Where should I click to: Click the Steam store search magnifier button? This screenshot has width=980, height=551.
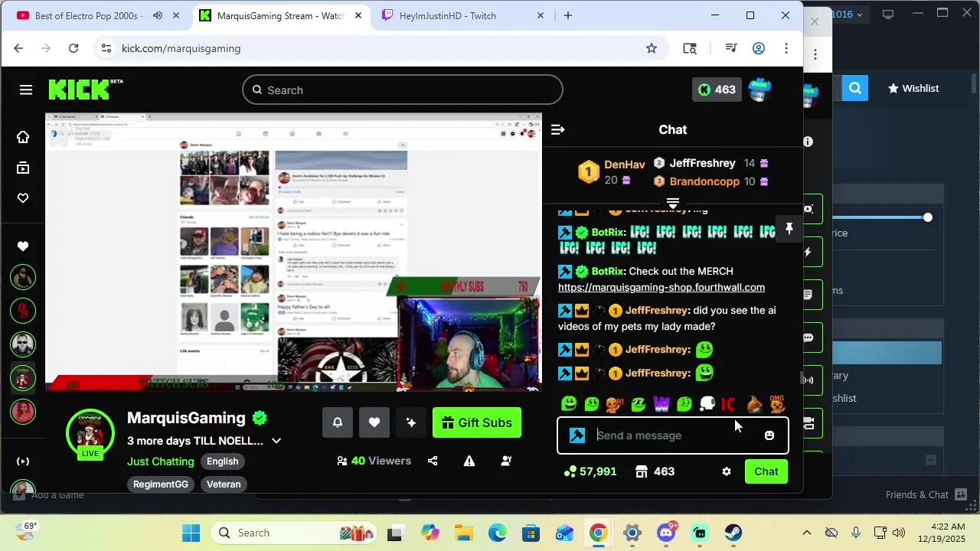pos(855,88)
